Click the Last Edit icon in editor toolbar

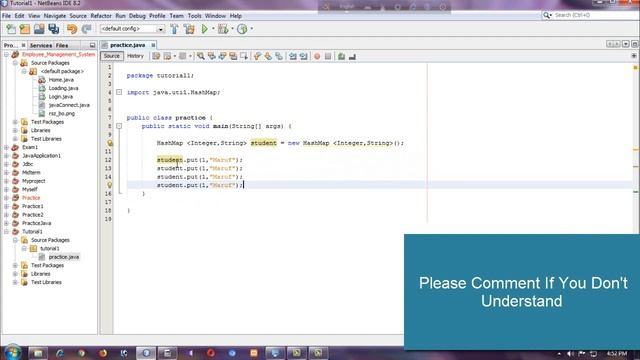pyautogui.click(x=156, y=56)
